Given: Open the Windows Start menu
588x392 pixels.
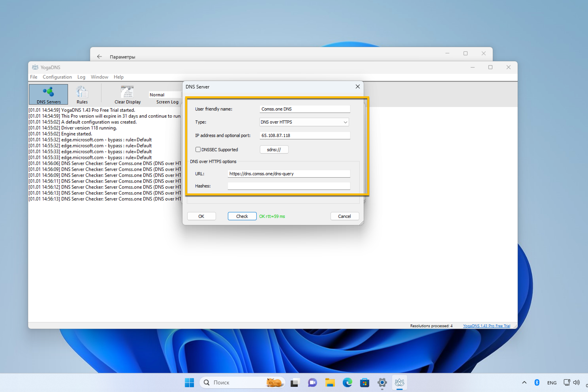Looking at the screenshot, I should point(190,383).
